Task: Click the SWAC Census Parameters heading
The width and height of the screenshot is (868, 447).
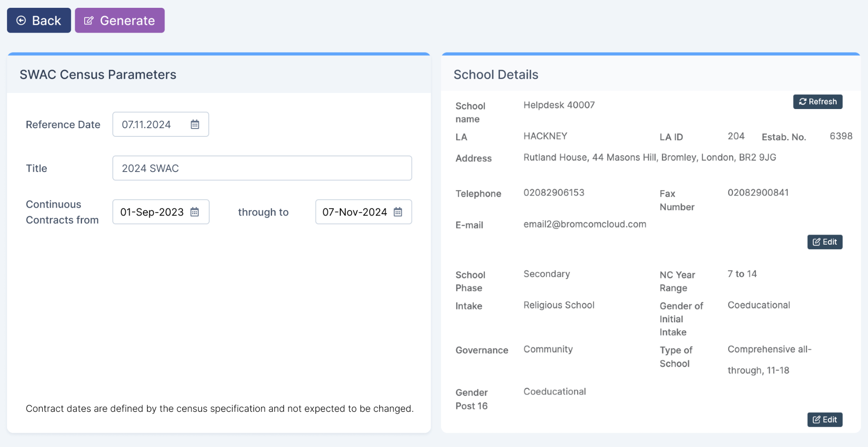Action: 98,75
